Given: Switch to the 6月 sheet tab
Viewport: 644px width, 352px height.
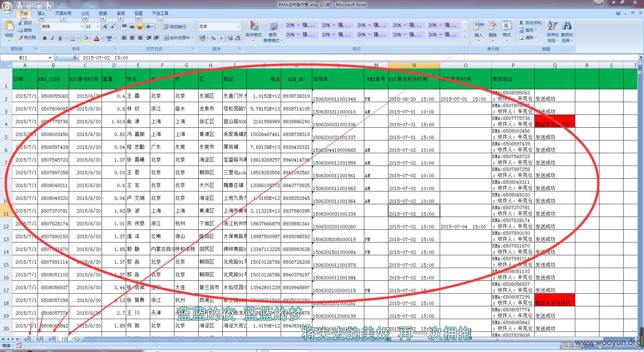Looking at the screenshot, I should tap(52, 339).
